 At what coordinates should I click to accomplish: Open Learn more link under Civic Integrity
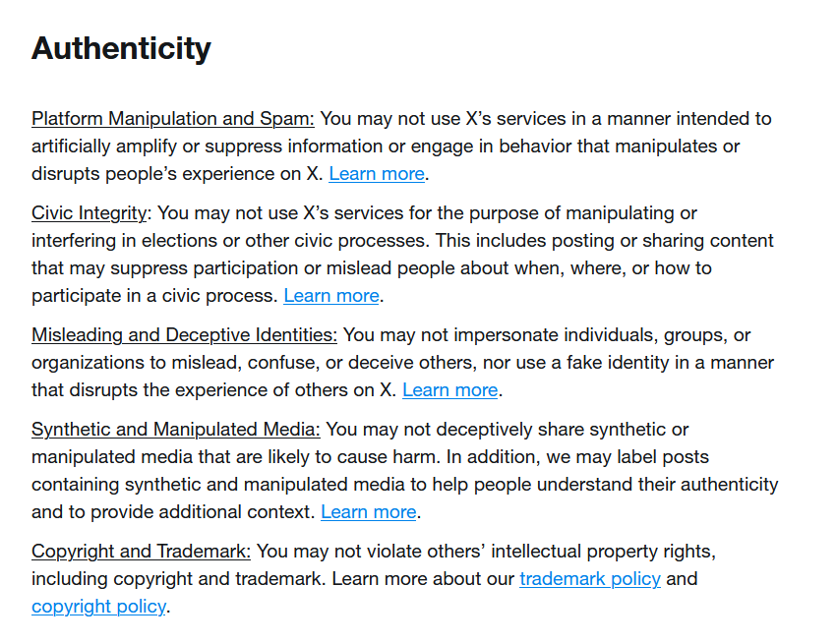click(x=330, y=296)
